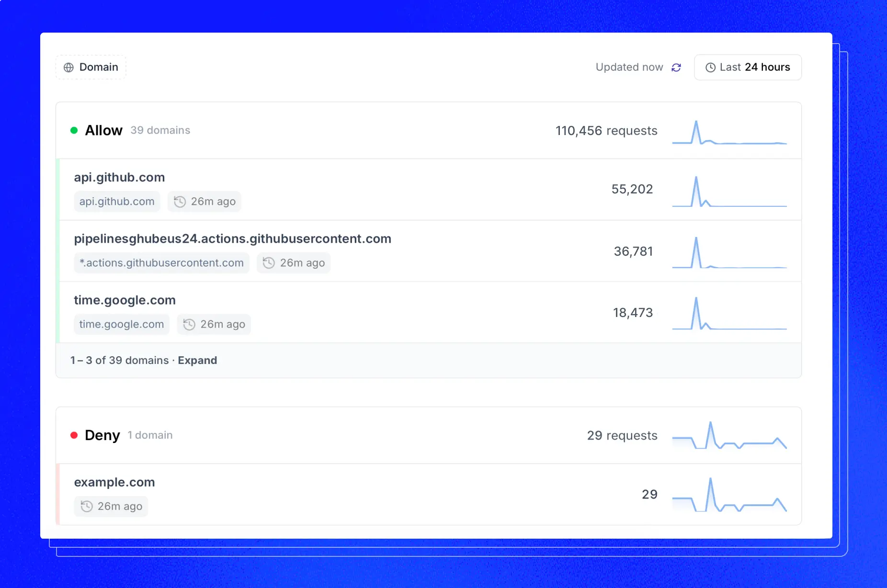The height and width of the screenshot is (588, 887).
Task: Open sparkline chart for 36,781 row
Action: coord(729,252)
